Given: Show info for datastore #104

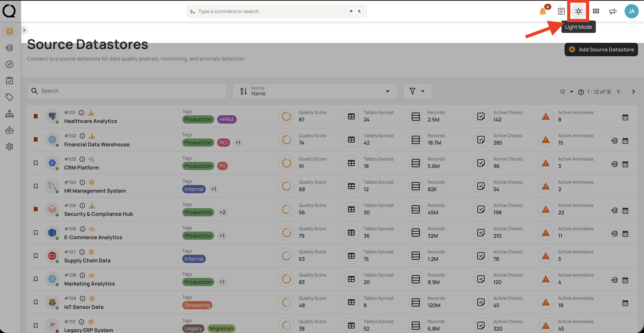Looking at the screenshot, I should point(82,182).
